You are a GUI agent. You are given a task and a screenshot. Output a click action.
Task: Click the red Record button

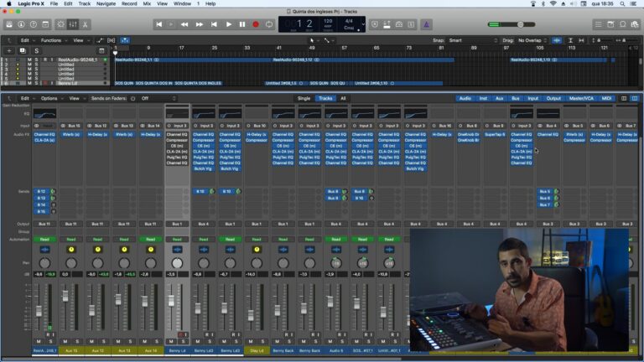click(x=256, y=24)
